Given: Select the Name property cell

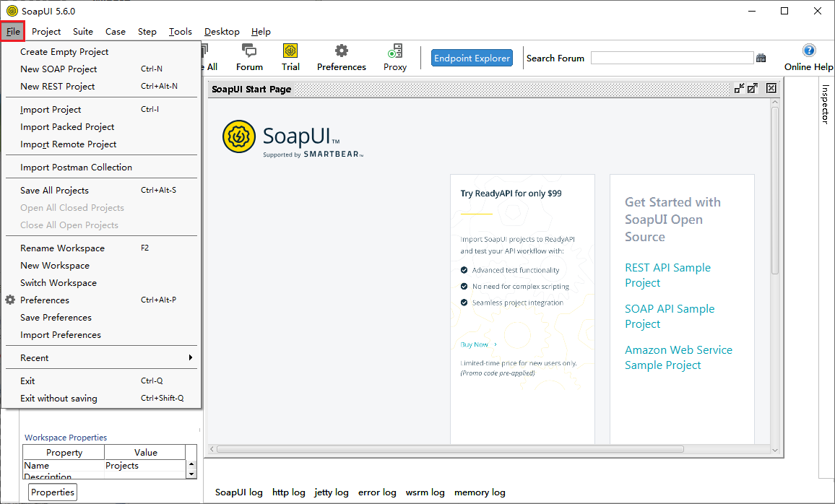Looking at the screenshot, I should tap(64, 466).
